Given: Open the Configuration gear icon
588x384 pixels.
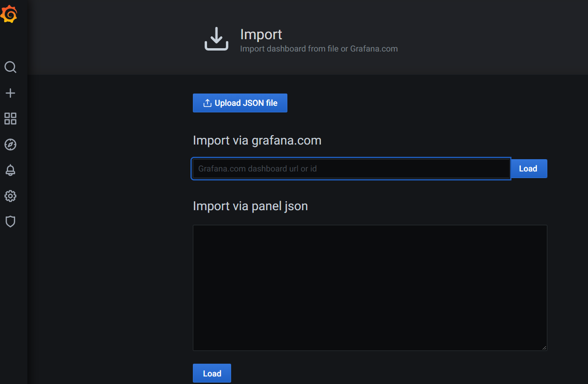Looking at the screenshot, I should pos(10,196).
